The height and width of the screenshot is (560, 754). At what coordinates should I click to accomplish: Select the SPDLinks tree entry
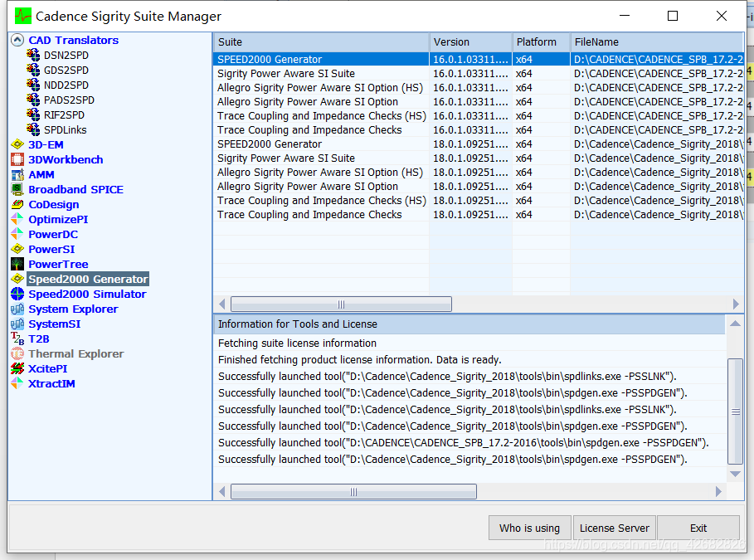point(65,129)
